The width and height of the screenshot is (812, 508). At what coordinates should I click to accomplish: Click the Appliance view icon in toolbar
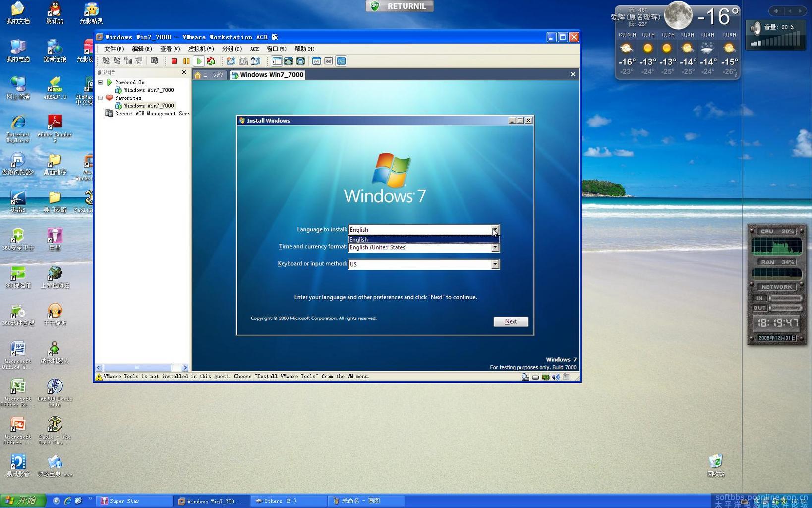(x=329, y=61)
